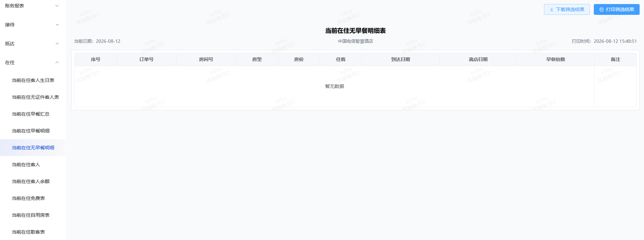Click the 房型 column header

[x=257, y=59]
